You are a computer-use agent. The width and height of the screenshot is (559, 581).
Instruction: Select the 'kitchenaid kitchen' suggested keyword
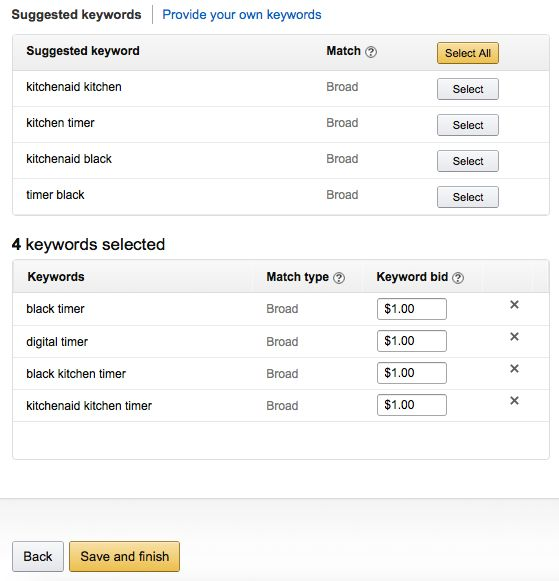(x=468, y=89)
